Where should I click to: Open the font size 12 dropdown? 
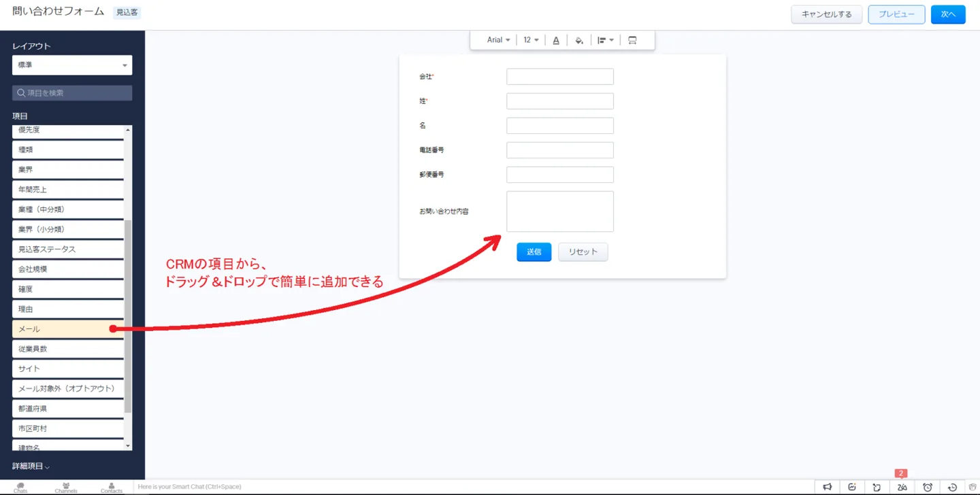tap(531, 40)
